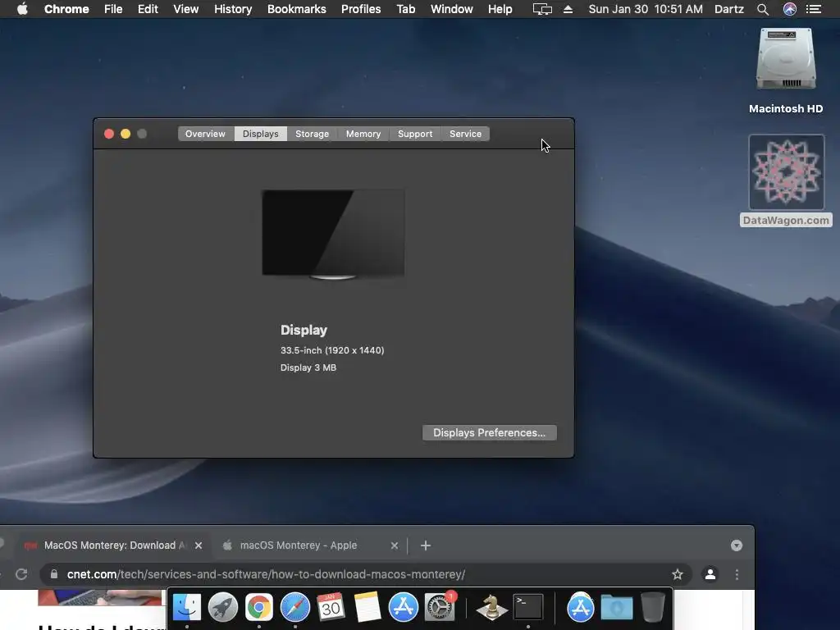Click the date and time clock

(x=646, y=9)
